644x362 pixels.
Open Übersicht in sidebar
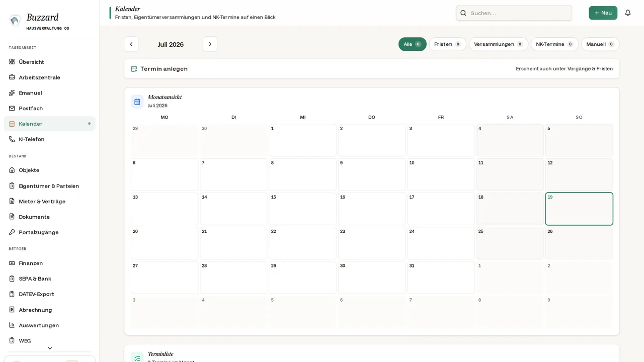pos(50,62)
